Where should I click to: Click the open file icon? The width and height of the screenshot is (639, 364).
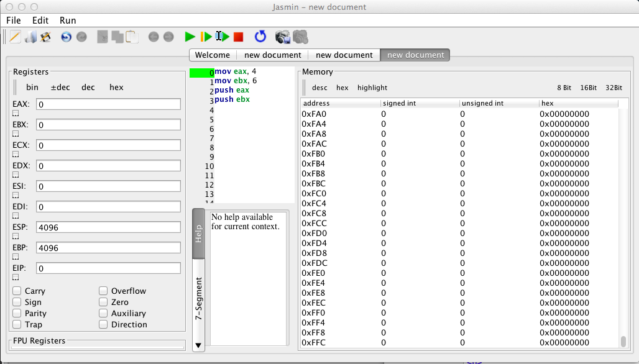point(30,37)
